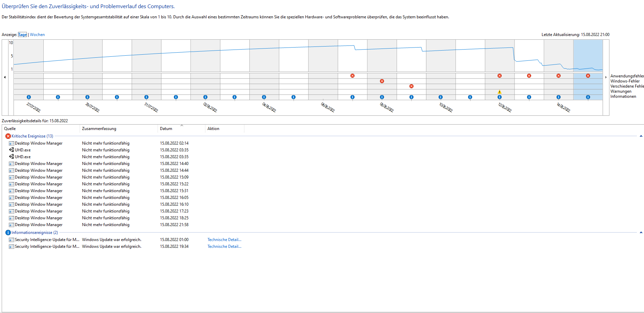Click the information icon for 04.08.2022
The image size is (644, 313).
tap(264, 97)
